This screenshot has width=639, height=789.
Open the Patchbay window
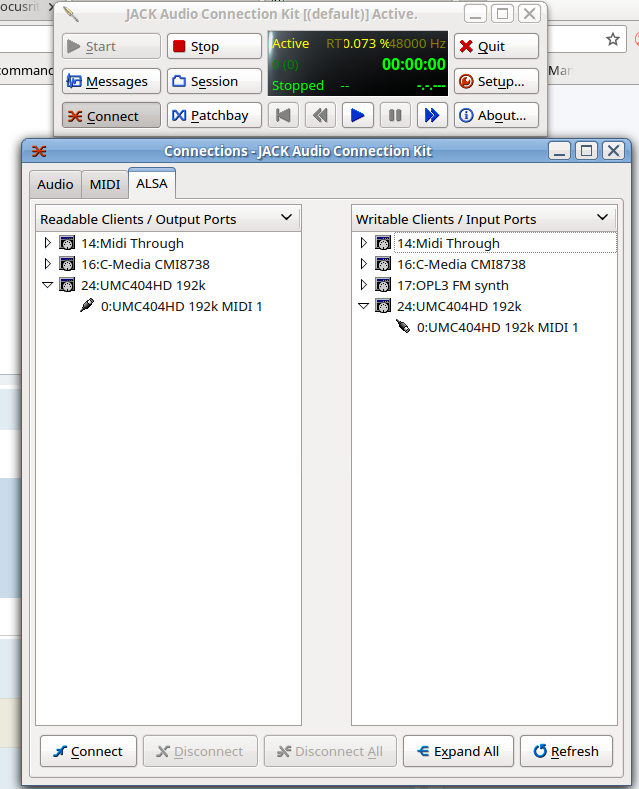[214, 116]
